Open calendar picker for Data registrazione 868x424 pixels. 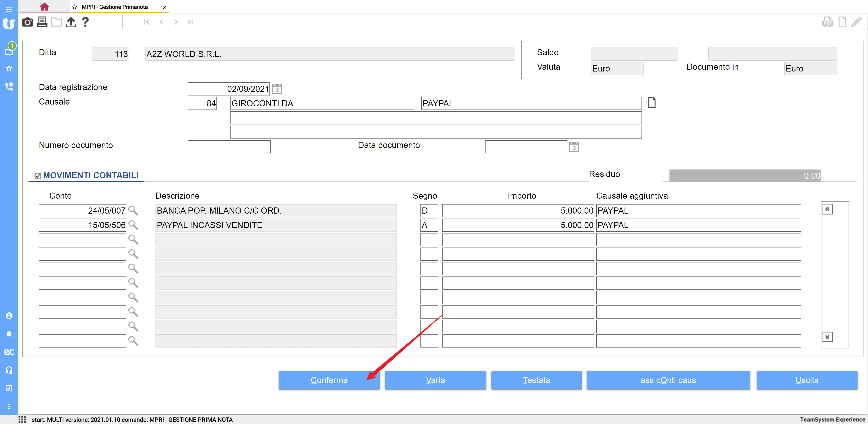pyautogui.click(x=277, y=89)
